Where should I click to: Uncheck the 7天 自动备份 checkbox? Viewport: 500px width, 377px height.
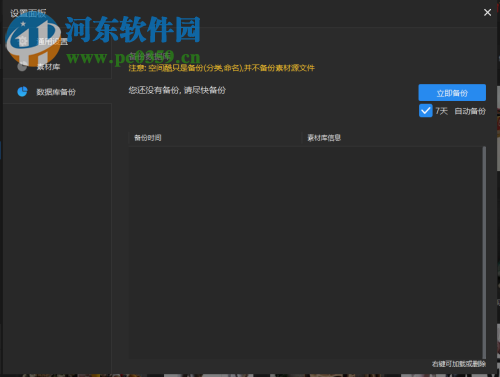426,111
